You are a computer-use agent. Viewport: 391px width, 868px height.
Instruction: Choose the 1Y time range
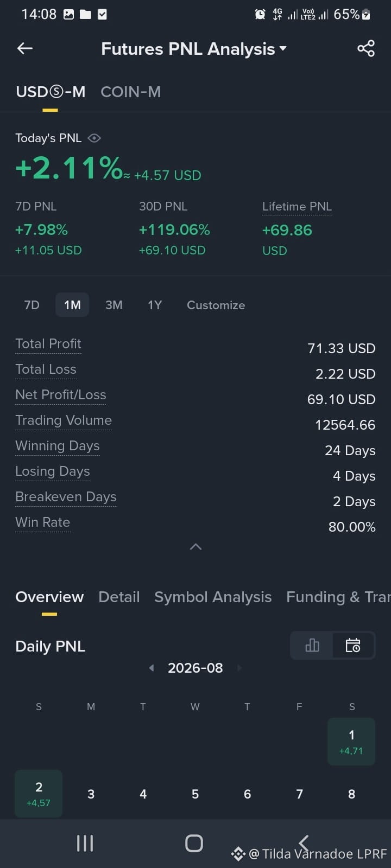[155, 305]
